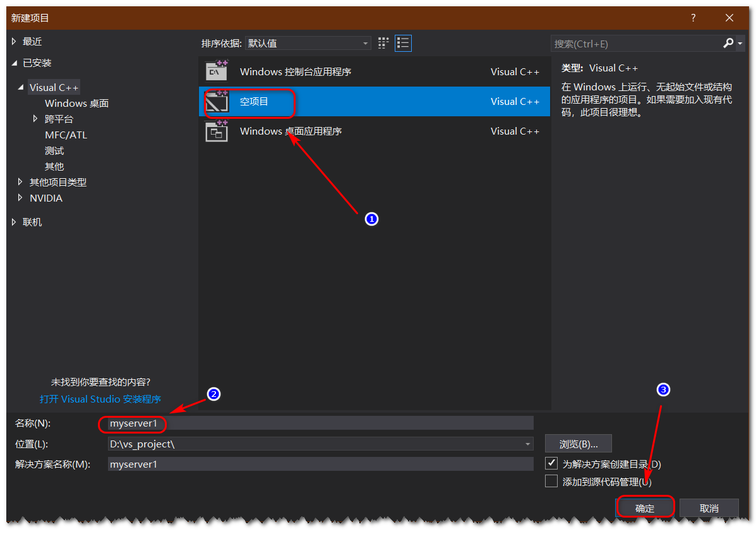Enable add to source control checkbox
Viewport: 756px width, 534px height.
pos(551,481)
